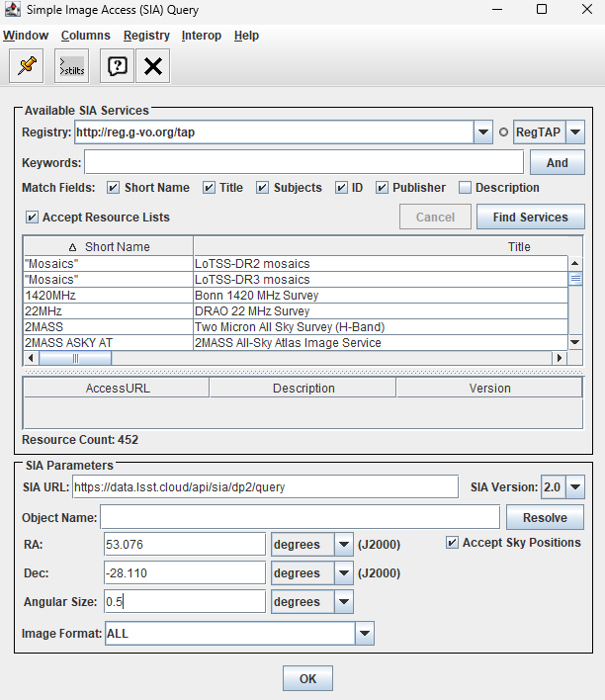The width and height of the screenshot is (605, 700).
Task: Select the DRAO 22 MHz Survey row
Action: 296,311
